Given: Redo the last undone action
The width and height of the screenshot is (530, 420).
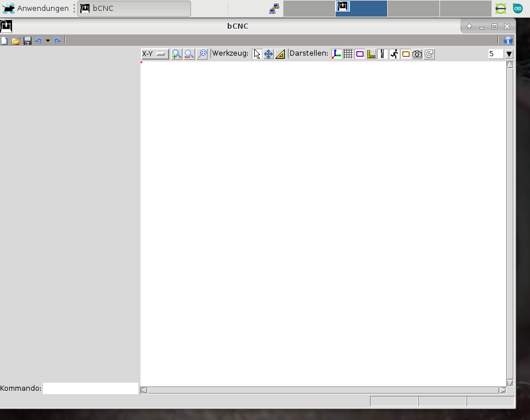Looking at the screenshot, I should tap(57, 41).
